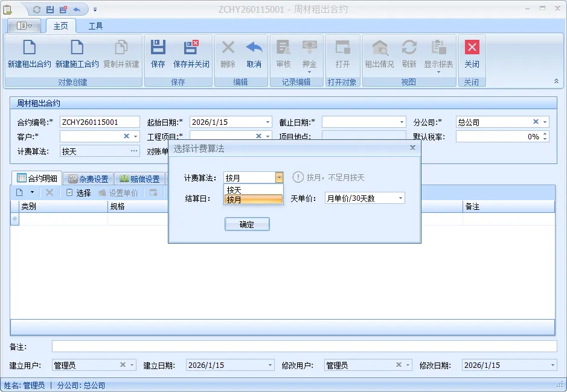Open the 修改日期 date dropdown

tap(553, 365)
